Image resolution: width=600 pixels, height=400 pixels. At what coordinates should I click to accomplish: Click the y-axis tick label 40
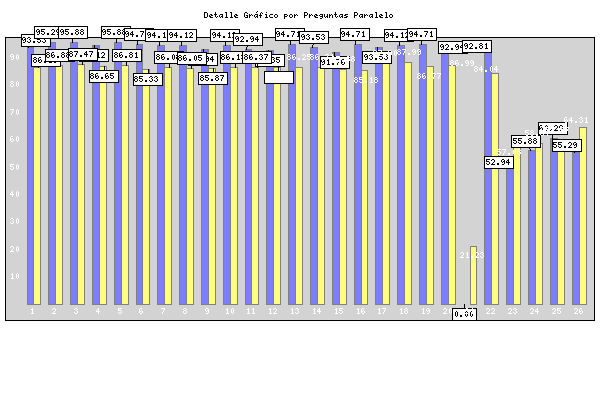(15, 194)
